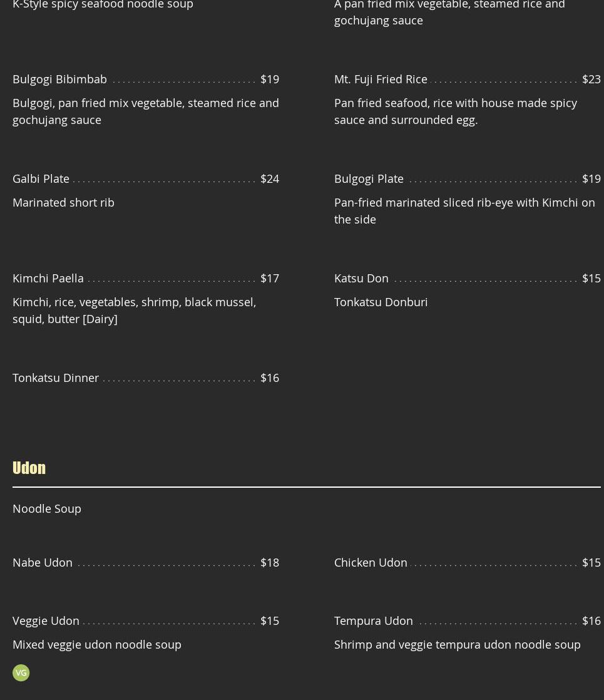Click the Tonkatsu Donburi description text
604x700 pixels.
pos(381,302)
